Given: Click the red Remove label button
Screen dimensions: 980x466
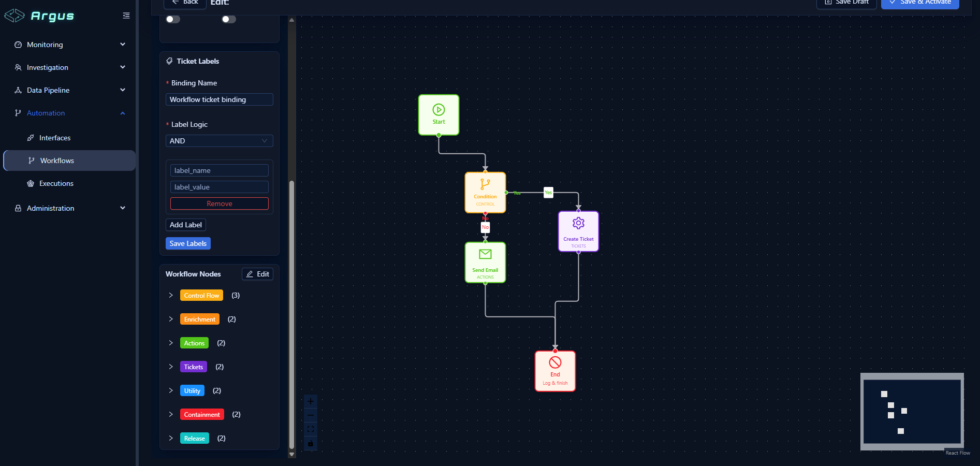Looking at the screenshot, I should click(x=220, y=203).
